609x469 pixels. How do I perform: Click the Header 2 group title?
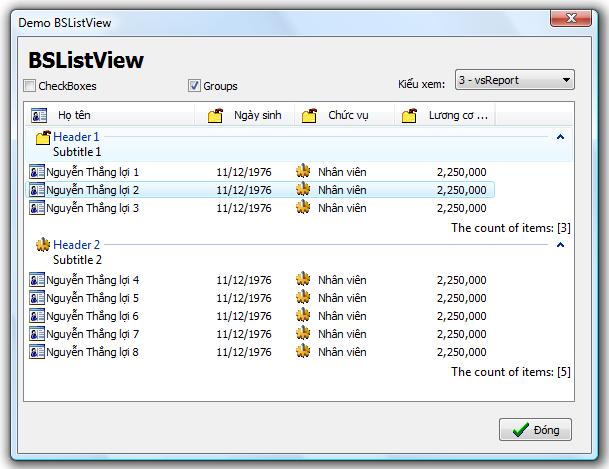(77, 245)
